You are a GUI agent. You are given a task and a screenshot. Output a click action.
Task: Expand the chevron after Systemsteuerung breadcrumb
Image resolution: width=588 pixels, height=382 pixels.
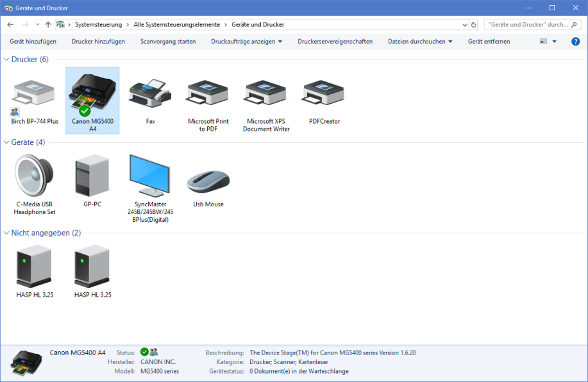tap(128, 25)
